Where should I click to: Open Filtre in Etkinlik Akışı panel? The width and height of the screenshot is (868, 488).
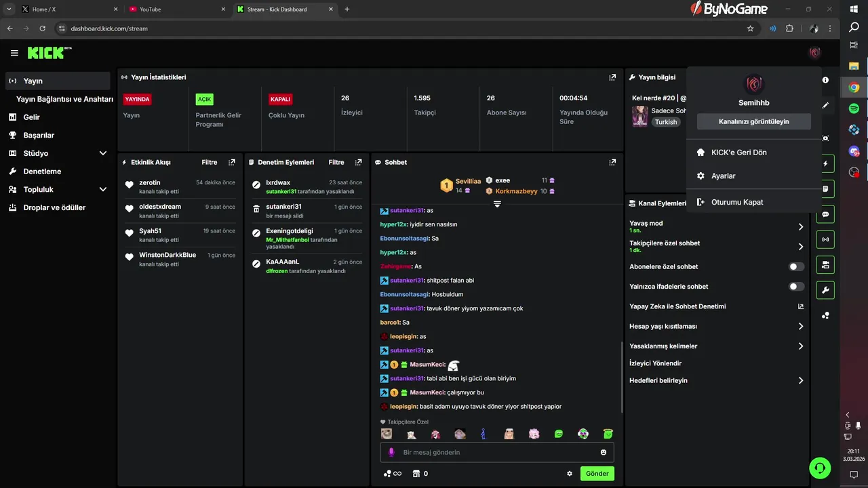coord(210,163)
